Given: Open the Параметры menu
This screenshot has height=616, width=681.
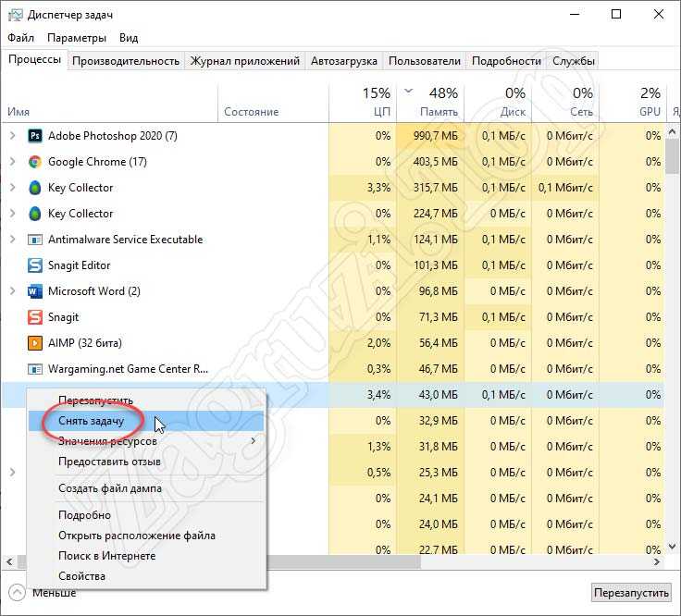Looking at the screenshot, I should 77,38.
